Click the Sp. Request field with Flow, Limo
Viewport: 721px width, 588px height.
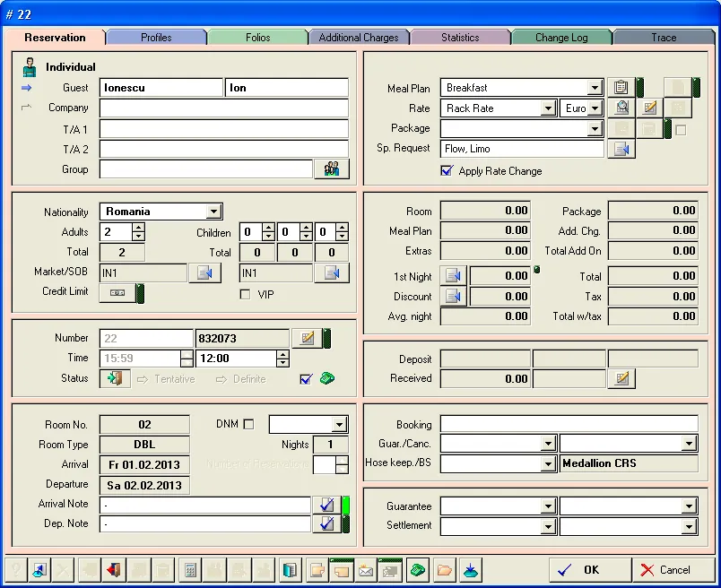tap(522, 149)
